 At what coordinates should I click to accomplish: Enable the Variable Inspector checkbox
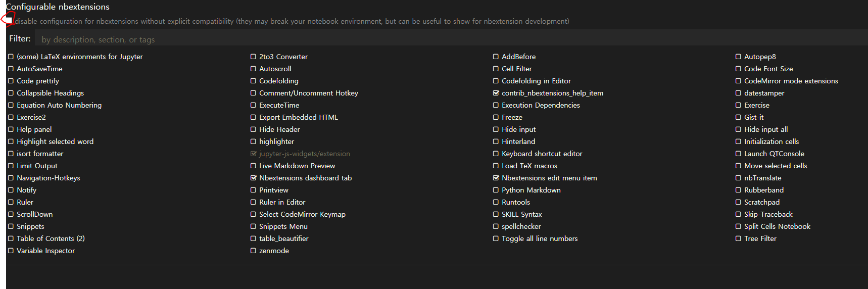tap(11, 251)
